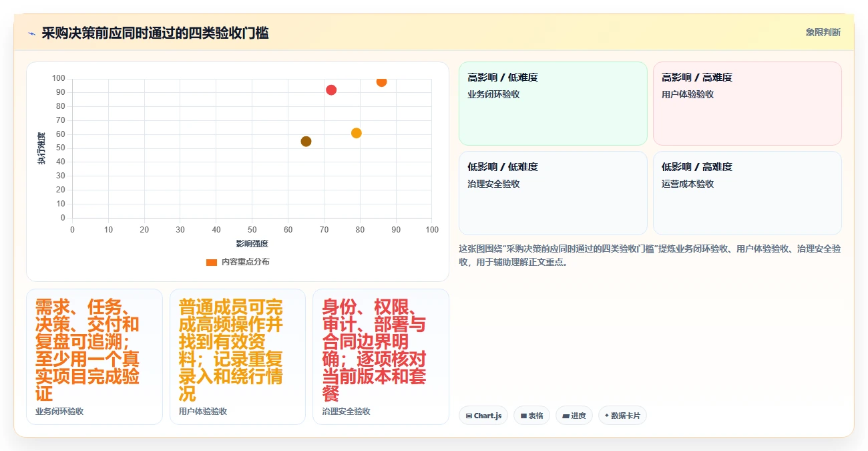The height and width of the screenshot is (451, 868).
Task: Click the page title 采购决策前应同时通过的四类验收门槛
Action: pos(155,33)
